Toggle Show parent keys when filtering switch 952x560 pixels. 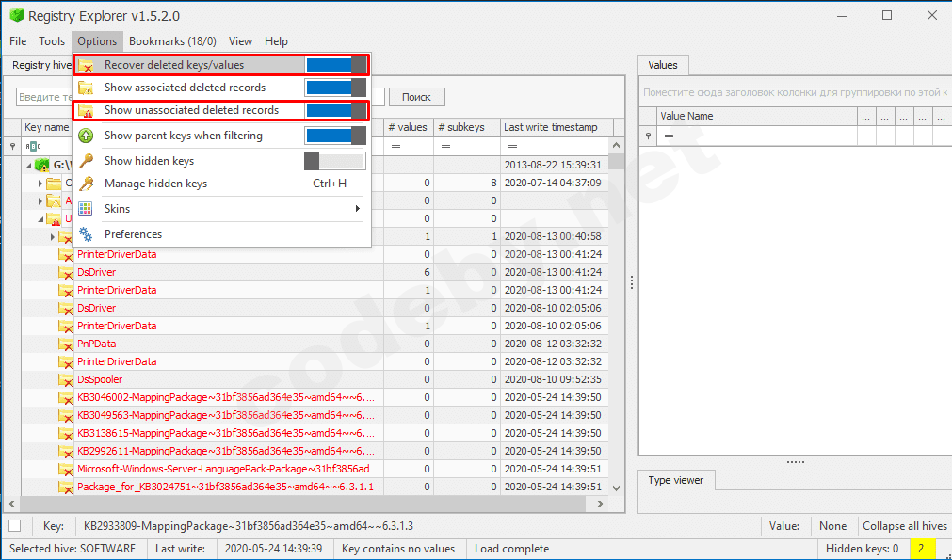tap(336, 136)
